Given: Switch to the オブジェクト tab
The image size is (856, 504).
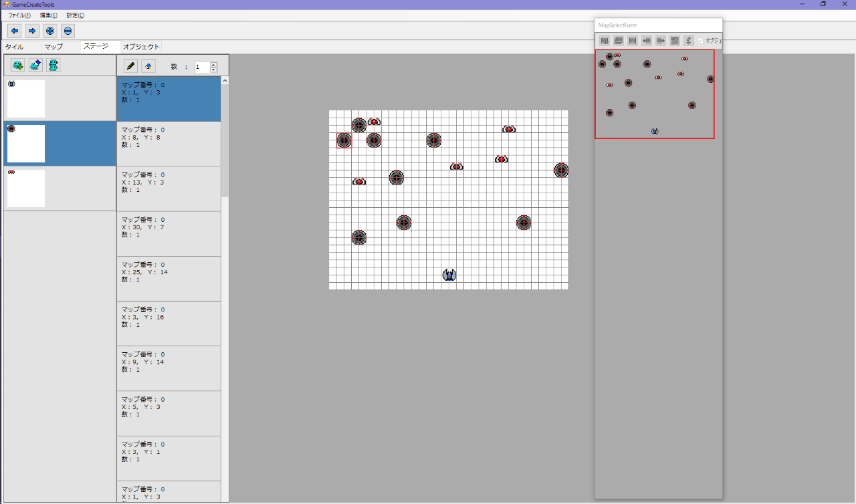Looking at the screenshot, I should (141, 47).
